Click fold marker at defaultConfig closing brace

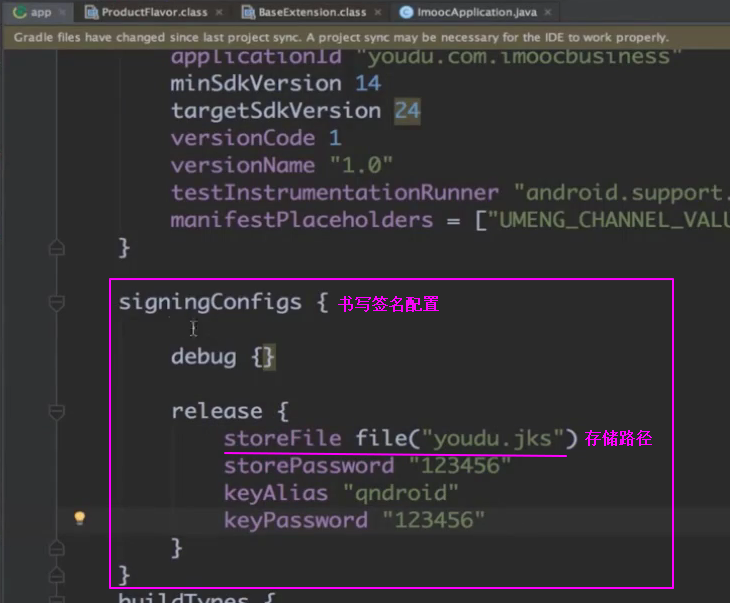point(57,247)
